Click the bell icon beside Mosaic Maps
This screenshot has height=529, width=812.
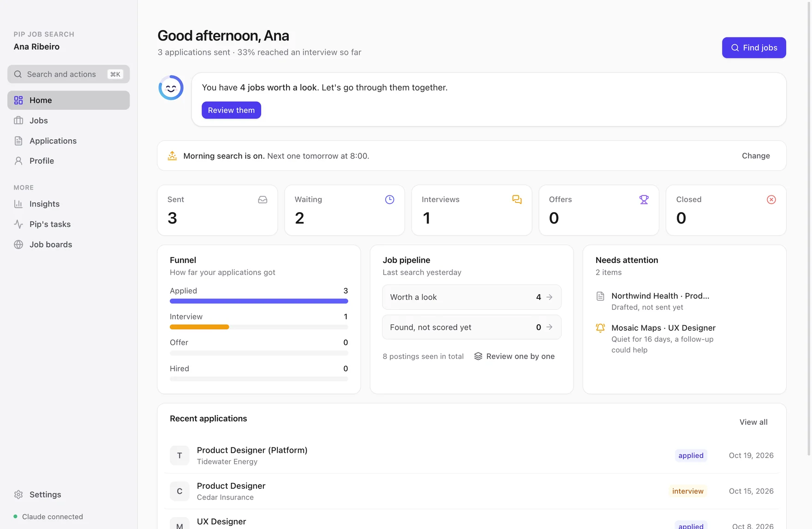pos(600,328)
